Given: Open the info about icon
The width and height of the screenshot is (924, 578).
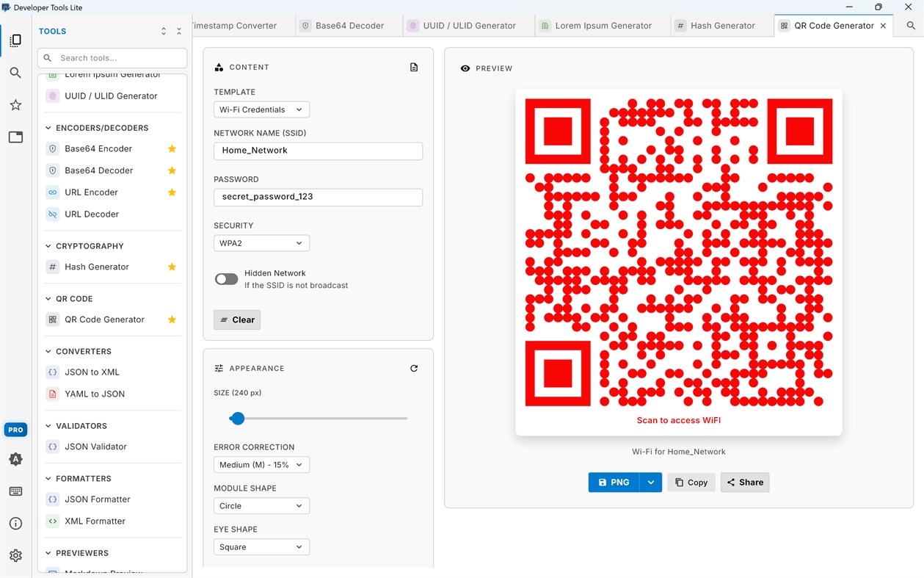Looking at the screenshot, I should click(x=15, y=524).
